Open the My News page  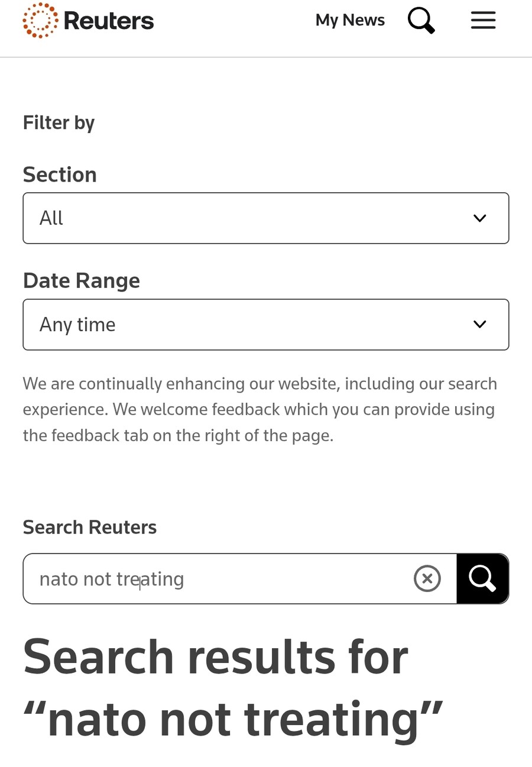(350, 20)
